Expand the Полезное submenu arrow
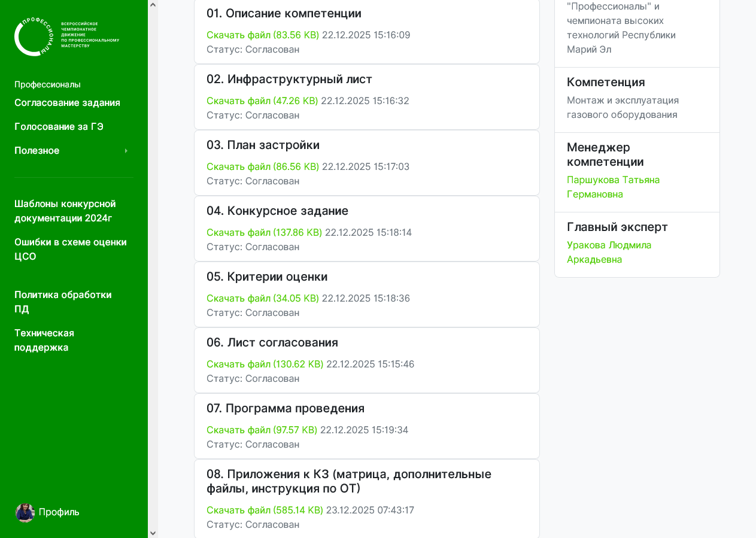The height and width of the screenshot is (538, 756). coord(126,151)
